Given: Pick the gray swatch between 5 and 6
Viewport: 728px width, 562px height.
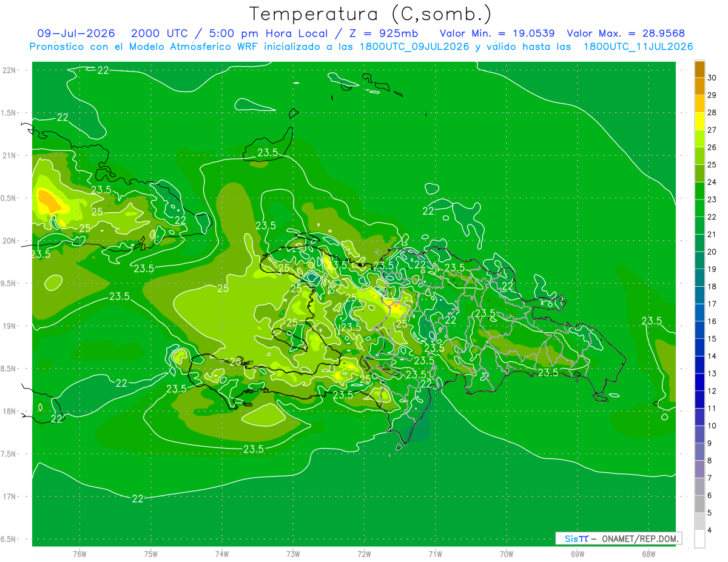Looking at the screenshot, I should [699, 504].
